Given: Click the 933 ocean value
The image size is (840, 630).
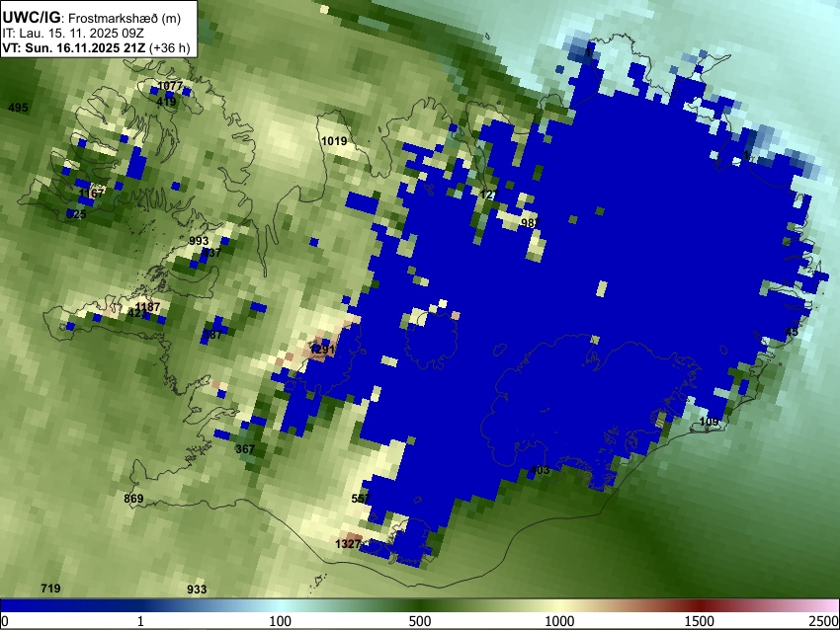Looking at the screenshot, I should click(x=197, y=590).
